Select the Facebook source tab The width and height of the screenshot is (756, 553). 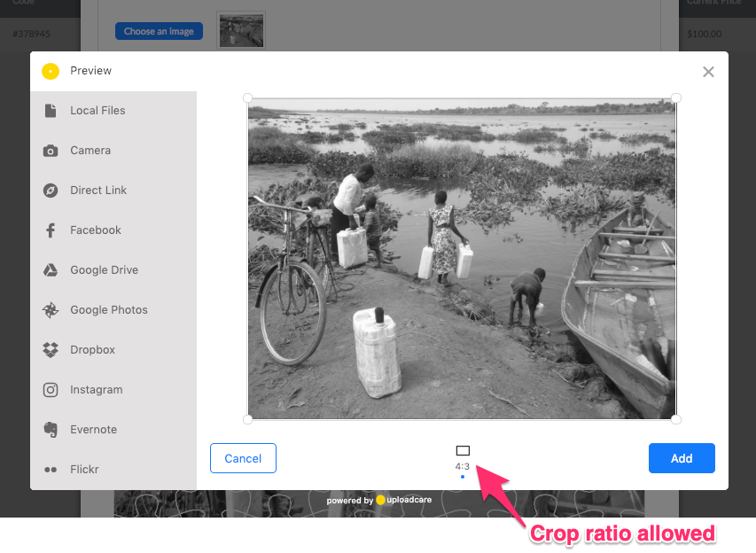[113, 230]
